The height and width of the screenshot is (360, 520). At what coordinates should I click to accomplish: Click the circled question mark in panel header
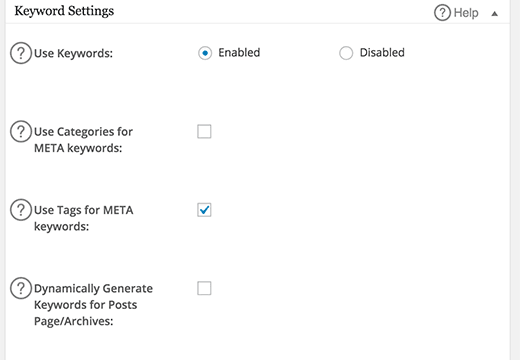click(442, 13)
